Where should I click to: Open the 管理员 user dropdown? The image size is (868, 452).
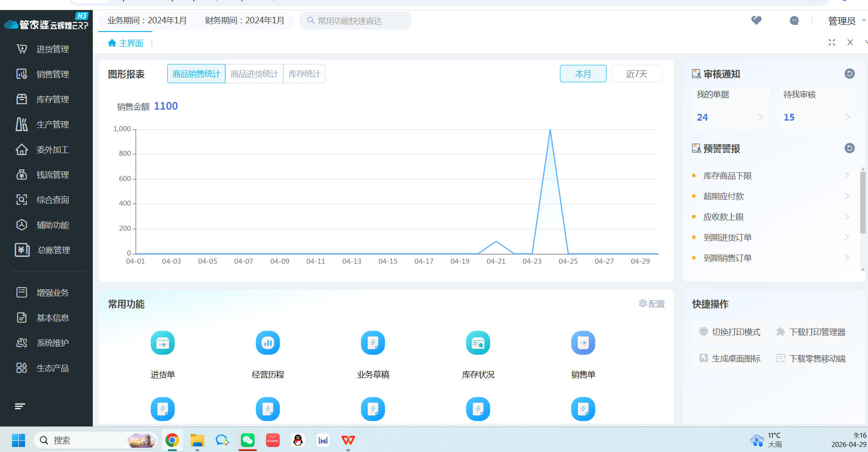tap(847, 21)
